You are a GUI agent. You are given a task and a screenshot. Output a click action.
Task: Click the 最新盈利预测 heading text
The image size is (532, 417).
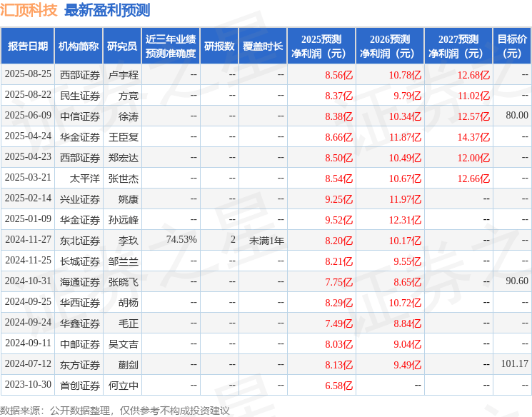[x=107, y=10]
